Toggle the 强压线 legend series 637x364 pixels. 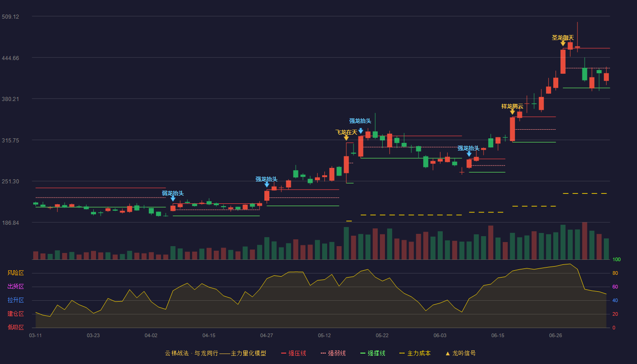[x=293, y=353]
